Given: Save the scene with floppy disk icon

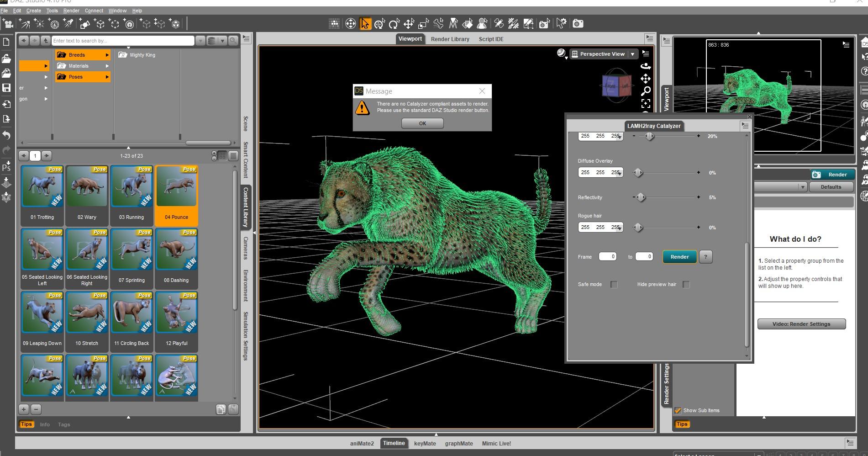Looking at the screenshot, I should 6,88.
